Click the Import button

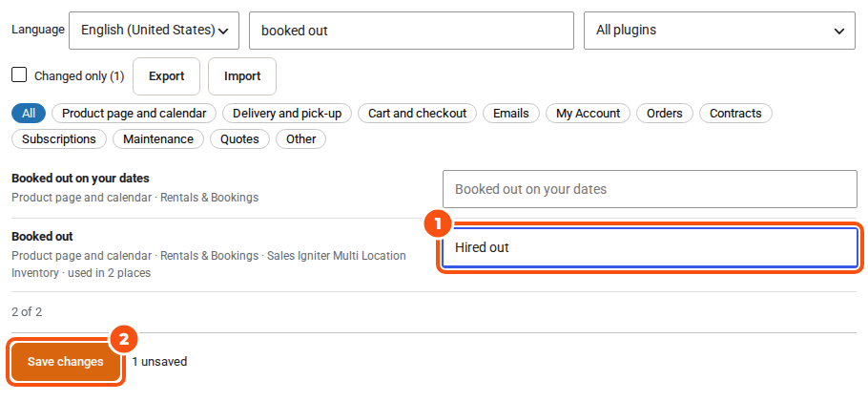pyautogui.click(x=242, y=76)
